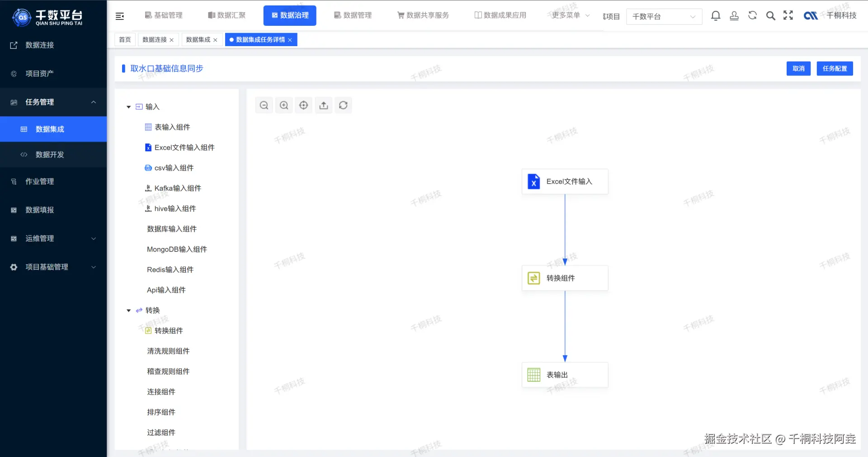This screenshot has width=868, height=457.
Task: Open search with the magnifier icon
Action: [x=771, y=16]
